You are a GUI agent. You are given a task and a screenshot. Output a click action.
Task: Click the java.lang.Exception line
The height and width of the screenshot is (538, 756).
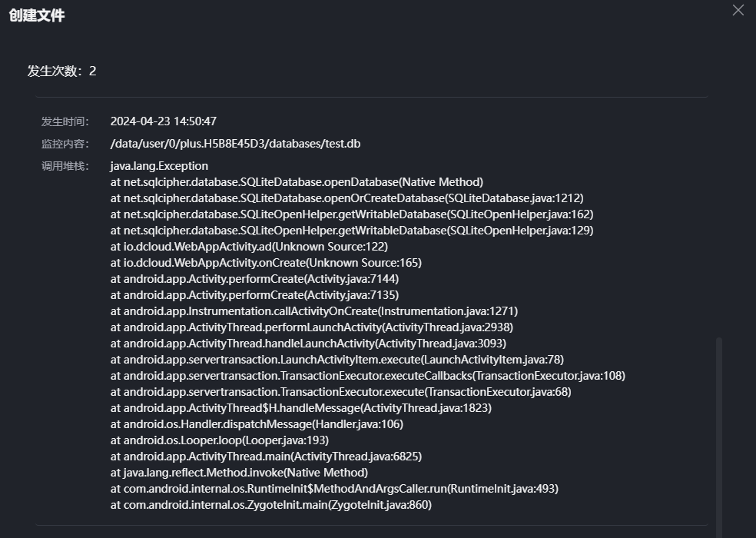point(159,166)
